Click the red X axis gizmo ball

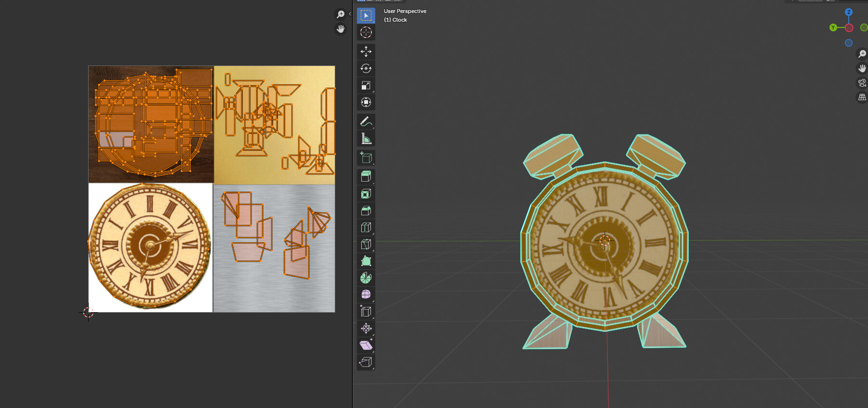pos(849,28)
